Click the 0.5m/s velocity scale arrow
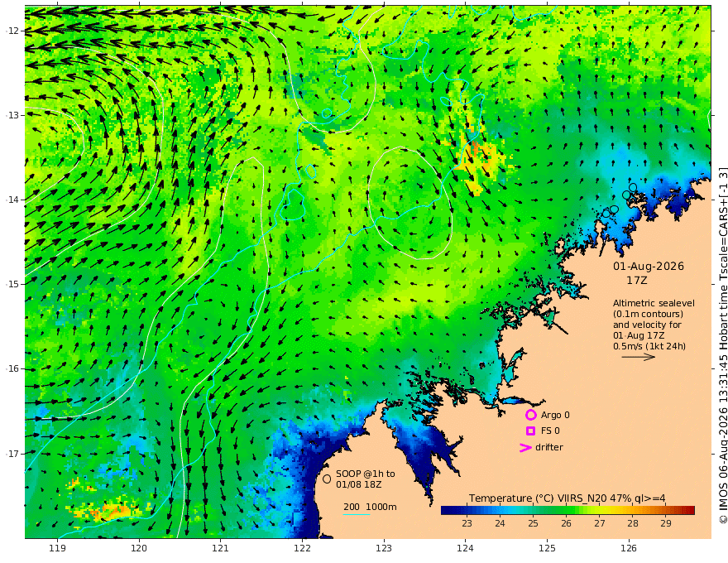728x563 pixels. tap(639, 357)
